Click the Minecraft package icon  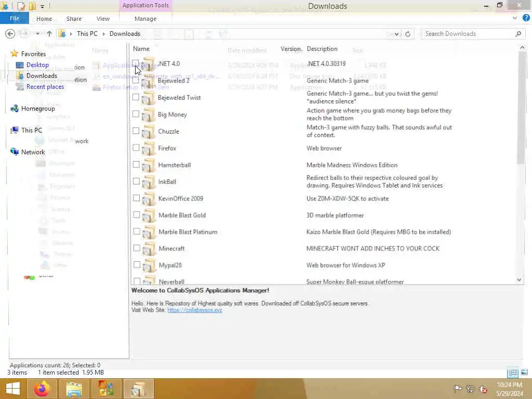(x=149, y=249)
